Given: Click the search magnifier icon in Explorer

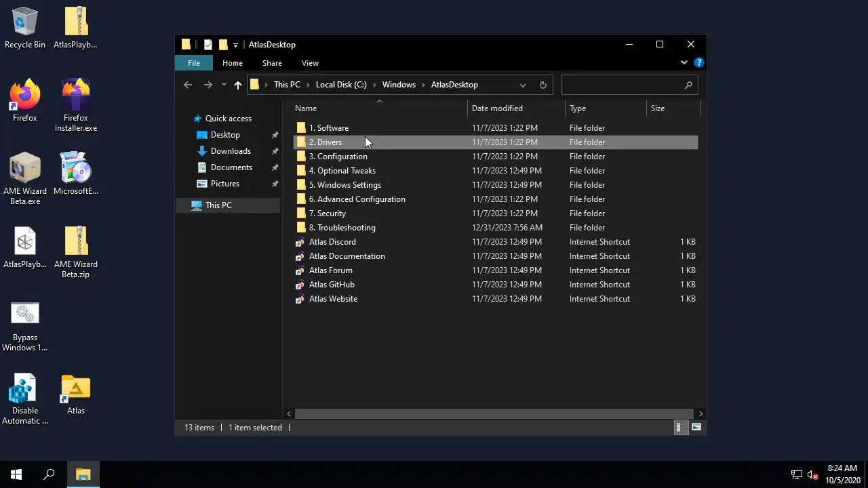Looking at the screenshot, I should click(688, 85).
